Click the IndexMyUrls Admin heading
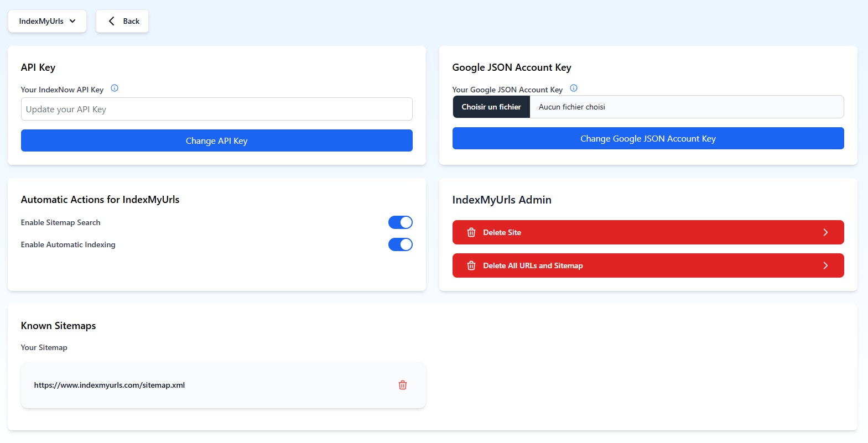Image resolution: width=868 pixels, height=443 pixels. click(x=502, y=200)
